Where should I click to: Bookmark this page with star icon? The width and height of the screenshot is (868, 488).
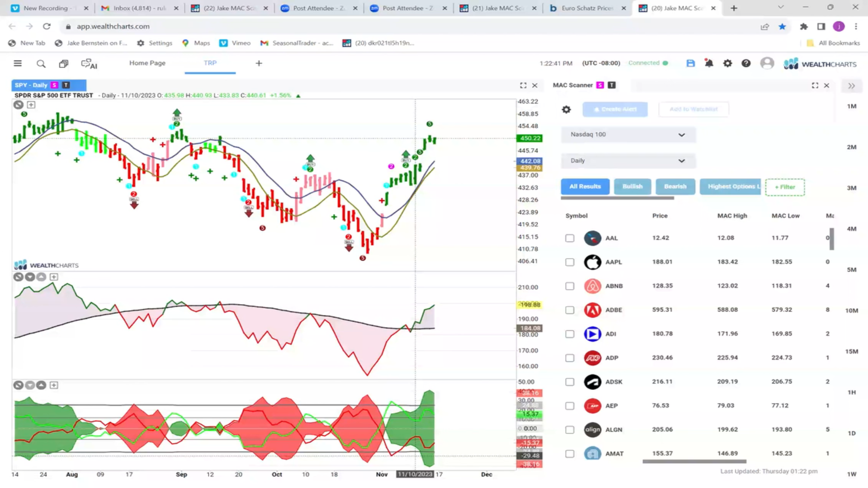coord(782,27)
